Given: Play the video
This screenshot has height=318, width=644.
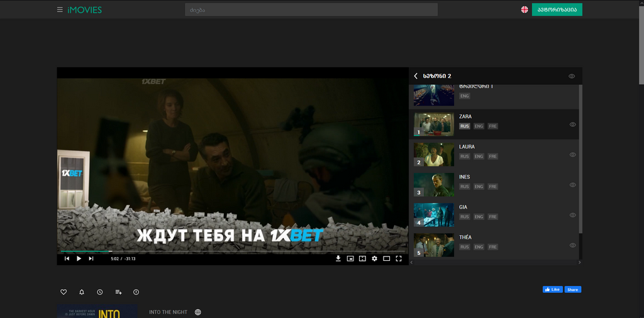Looking at the screenshot, I should pos(79,258).
